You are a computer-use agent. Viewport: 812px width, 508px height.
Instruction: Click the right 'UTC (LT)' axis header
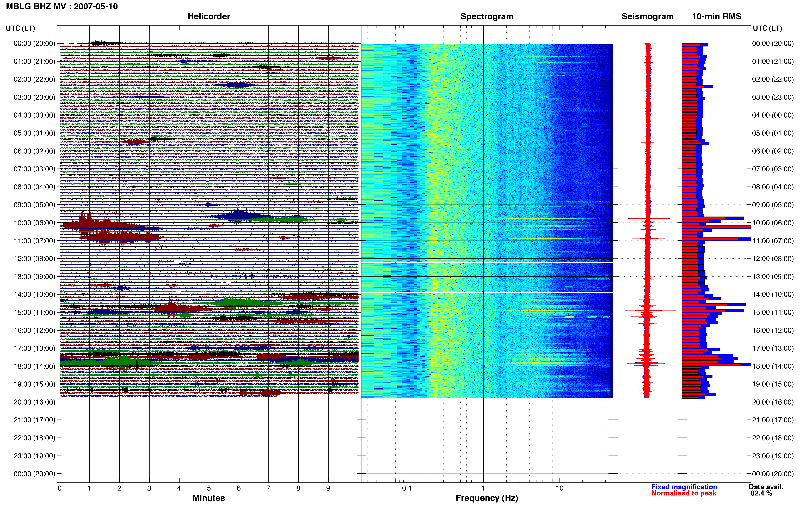point(767,28)
